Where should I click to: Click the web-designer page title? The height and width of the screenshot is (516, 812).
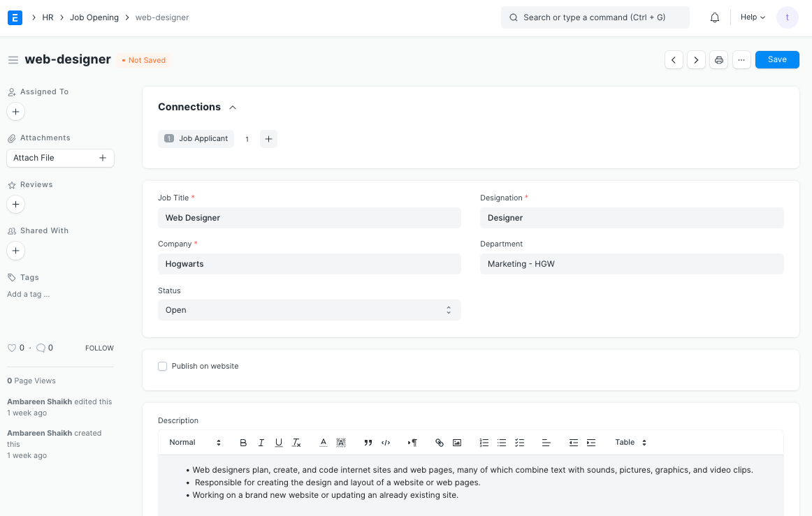[x=68, y=59]
